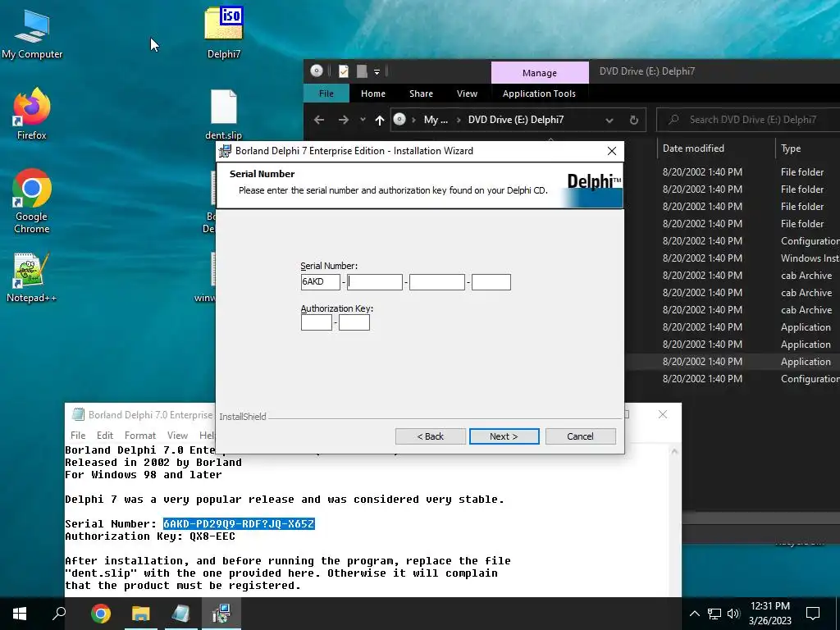Open Notepad File menu

coord(78,436)
